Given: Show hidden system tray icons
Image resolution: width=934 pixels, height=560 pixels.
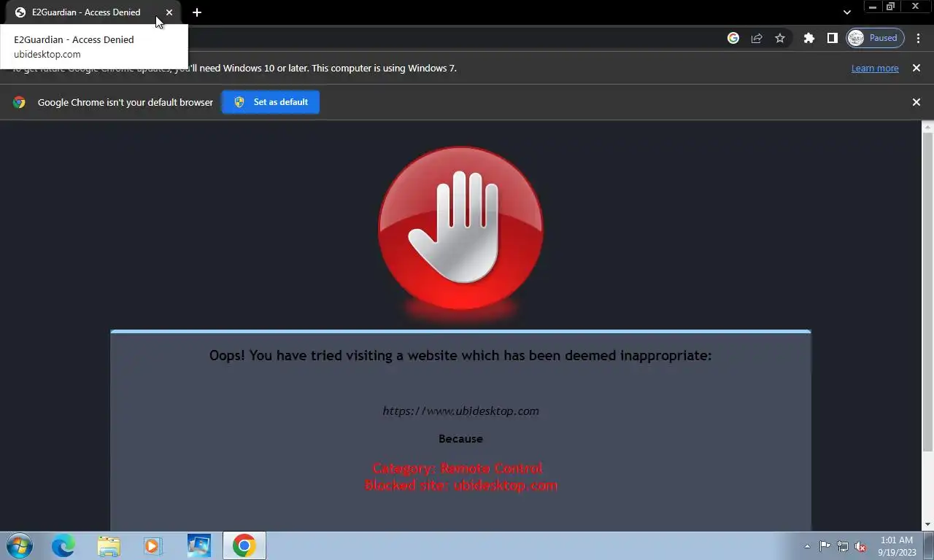Looking at the screenshot, I should coord(807,546).
